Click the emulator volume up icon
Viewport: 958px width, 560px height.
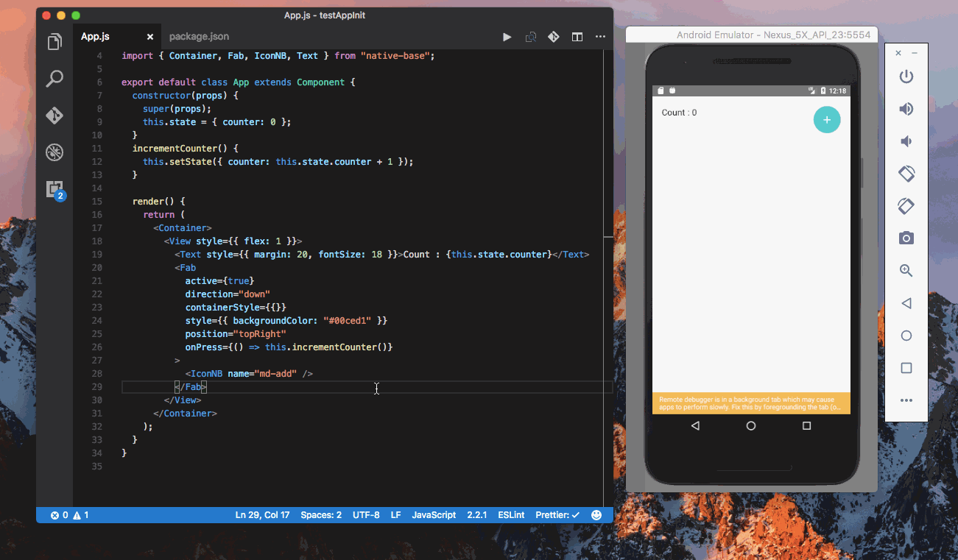pyautogui.click(x=906, y=108)
